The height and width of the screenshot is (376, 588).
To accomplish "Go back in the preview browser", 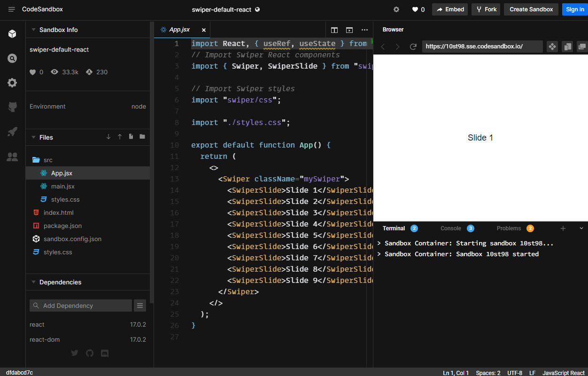I will pyautogui.click(x=383, y=47).
